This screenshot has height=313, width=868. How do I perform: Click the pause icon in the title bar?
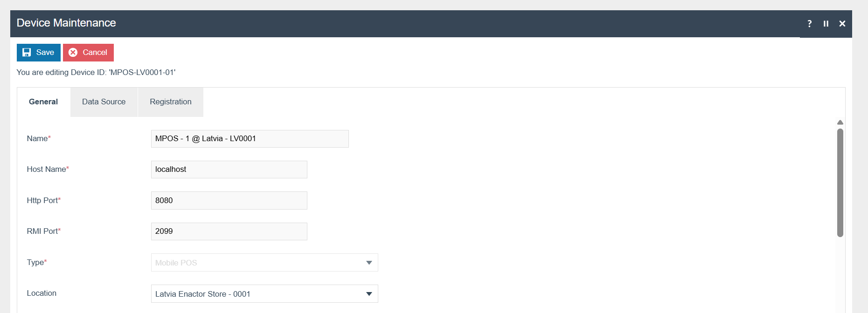pos(826,24)
